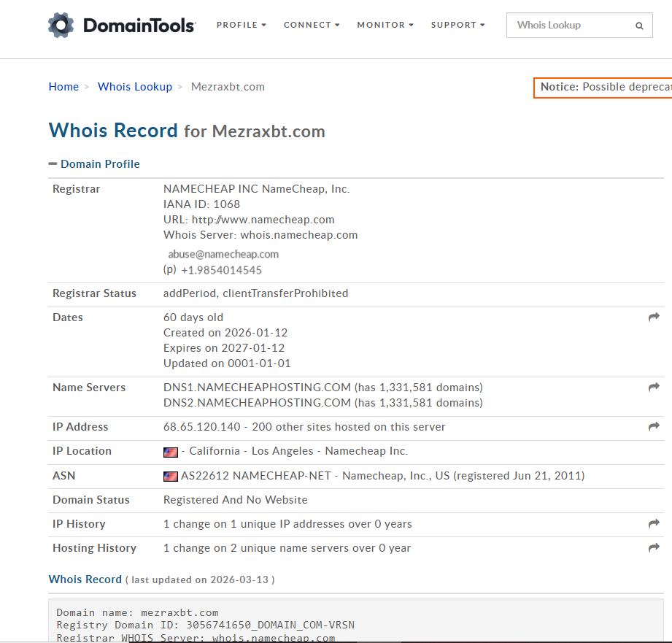
Task: Open the PROFILE dropdown menu
Action: 241,25
